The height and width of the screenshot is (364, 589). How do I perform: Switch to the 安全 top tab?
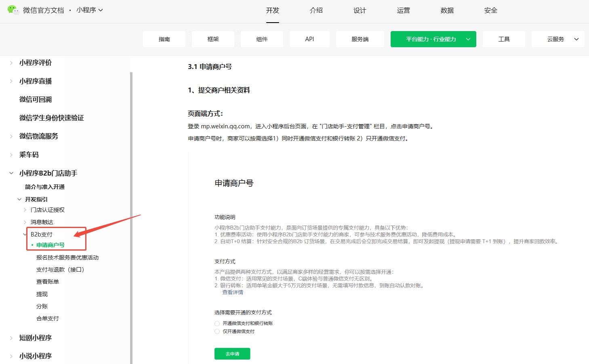point(491,10)
